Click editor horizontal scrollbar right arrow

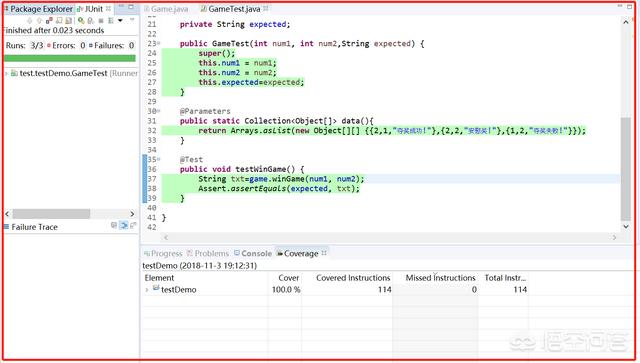(x=614, y=237)
